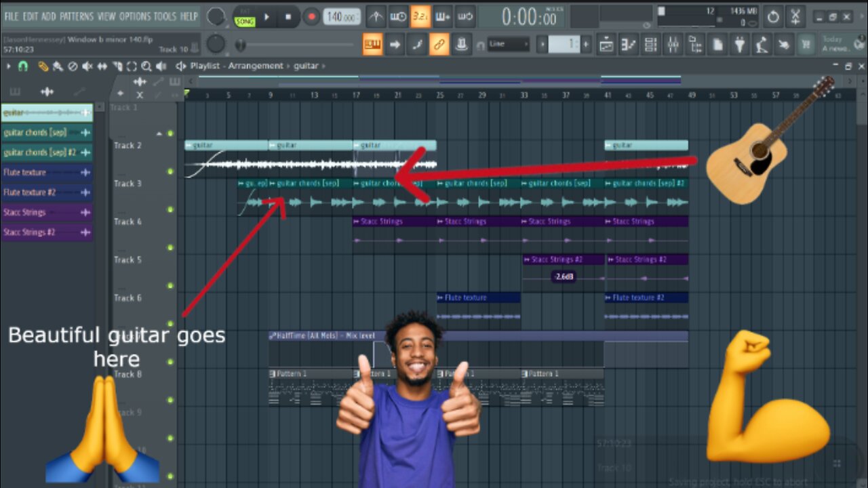
Task: Toggle the Playlist magnet snap icon
Action: (23, 66)
